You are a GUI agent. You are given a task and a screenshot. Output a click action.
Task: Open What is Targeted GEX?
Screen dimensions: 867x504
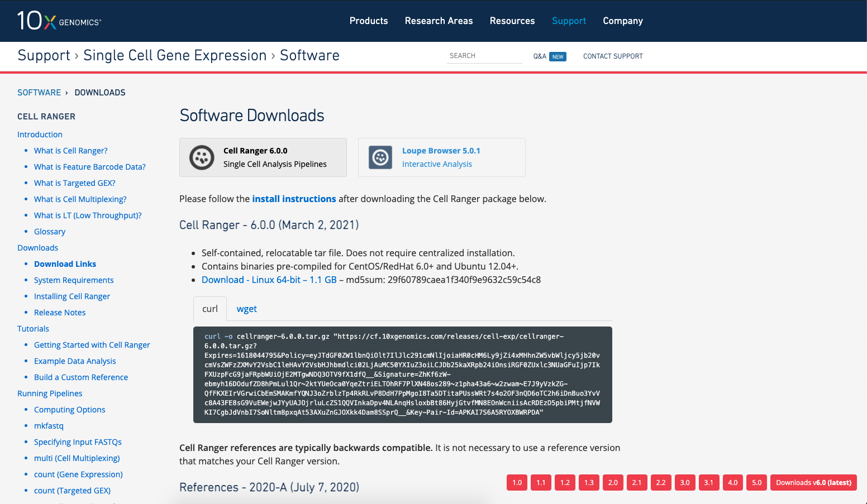[75, 183]
